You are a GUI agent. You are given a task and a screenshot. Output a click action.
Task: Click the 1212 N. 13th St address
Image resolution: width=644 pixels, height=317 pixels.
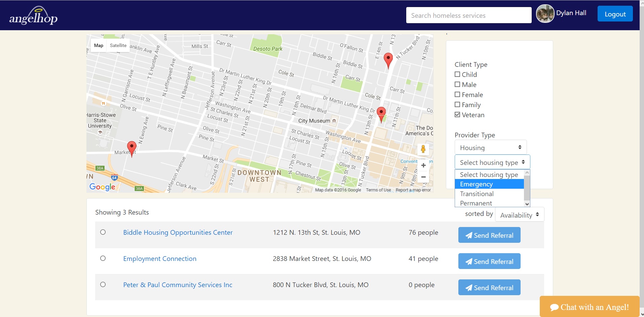(316, 232)
